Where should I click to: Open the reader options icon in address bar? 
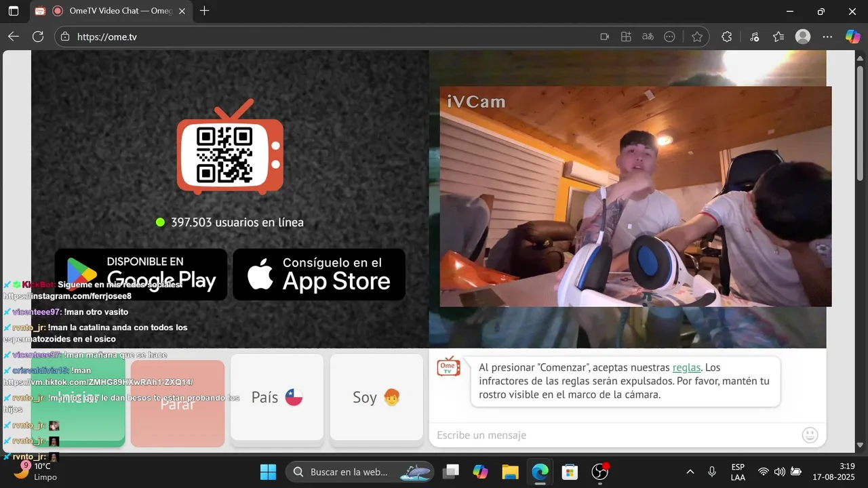[x=669, y=37]
